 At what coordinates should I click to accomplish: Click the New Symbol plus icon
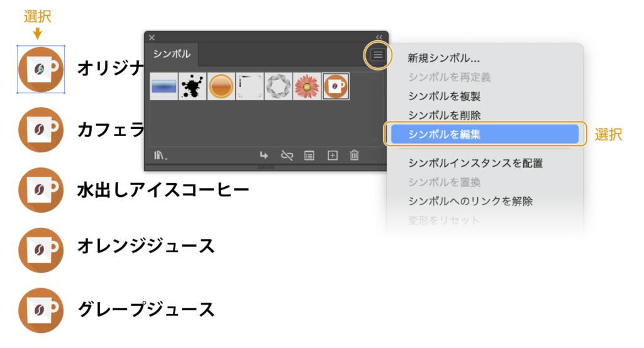pyautogui.click(x=332, y=155)
